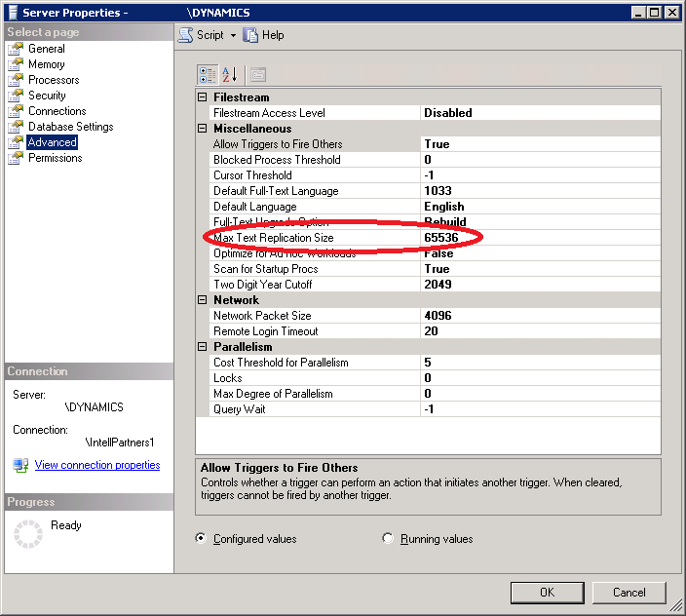Screen dimensions: 686x616
Task: Click the 4096 value field
Action: pos(540,316)
